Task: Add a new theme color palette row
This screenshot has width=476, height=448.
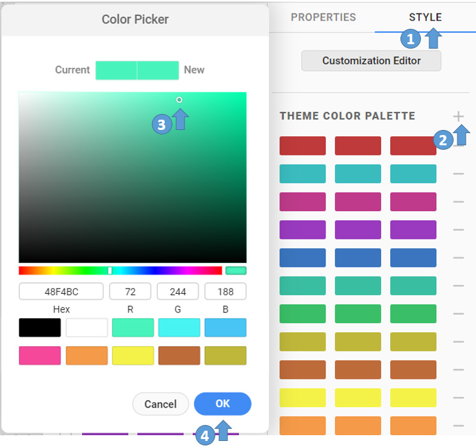Action: [x=459, y=116]
